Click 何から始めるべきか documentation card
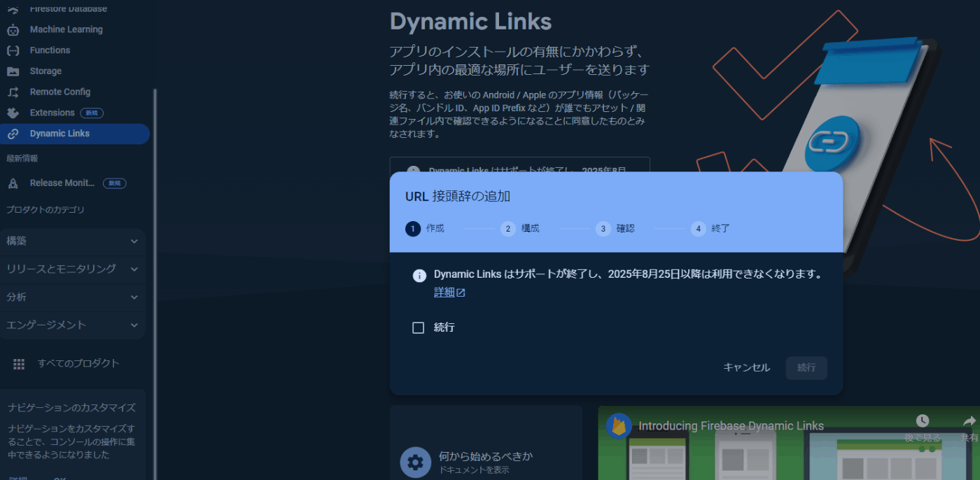Screen dimensions: 980x480 click(x=486, y=442)
